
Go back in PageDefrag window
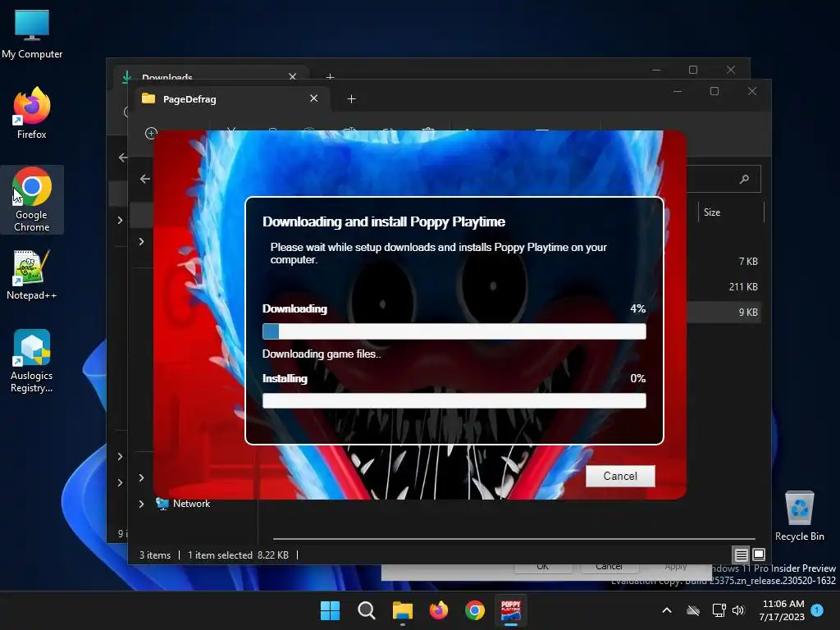[145, 179]
